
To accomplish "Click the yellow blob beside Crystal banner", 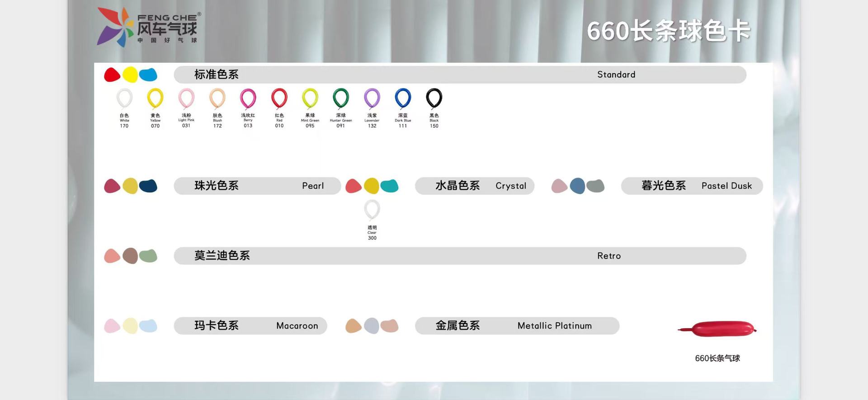I will (x=372, y=186).
